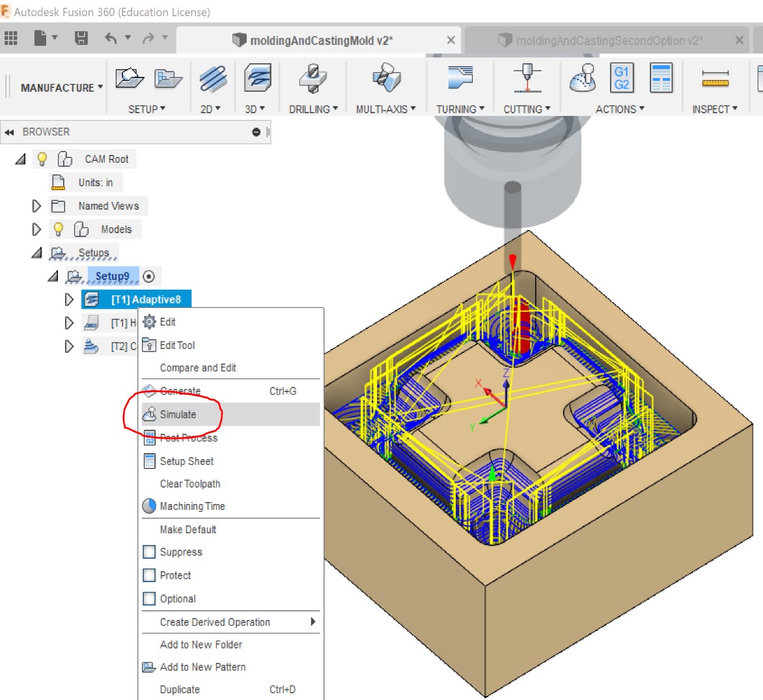The height and width of the screenshot is (700, 763).
Task: Expand the [T1] Adaptive8 operation node
Action: pyautogui.click(x=68, y=300)
